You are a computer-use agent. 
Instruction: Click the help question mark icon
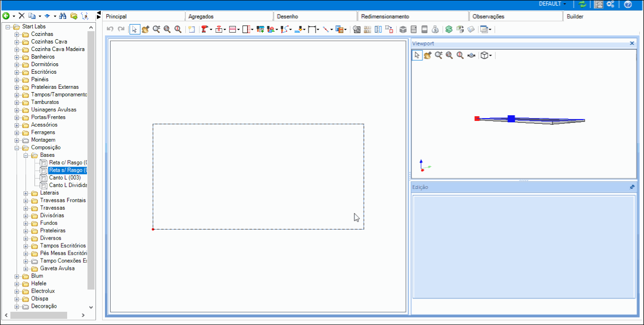pyautogui.click(x=628, y=4)
